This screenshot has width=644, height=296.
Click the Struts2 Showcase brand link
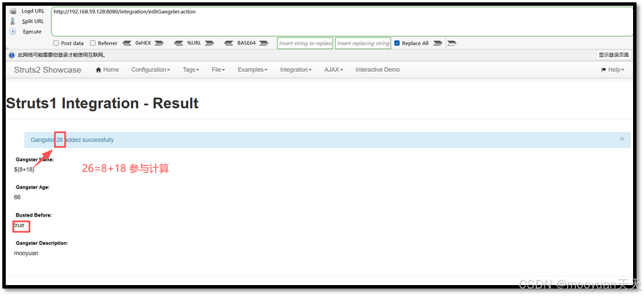click(x=48, y=70)
